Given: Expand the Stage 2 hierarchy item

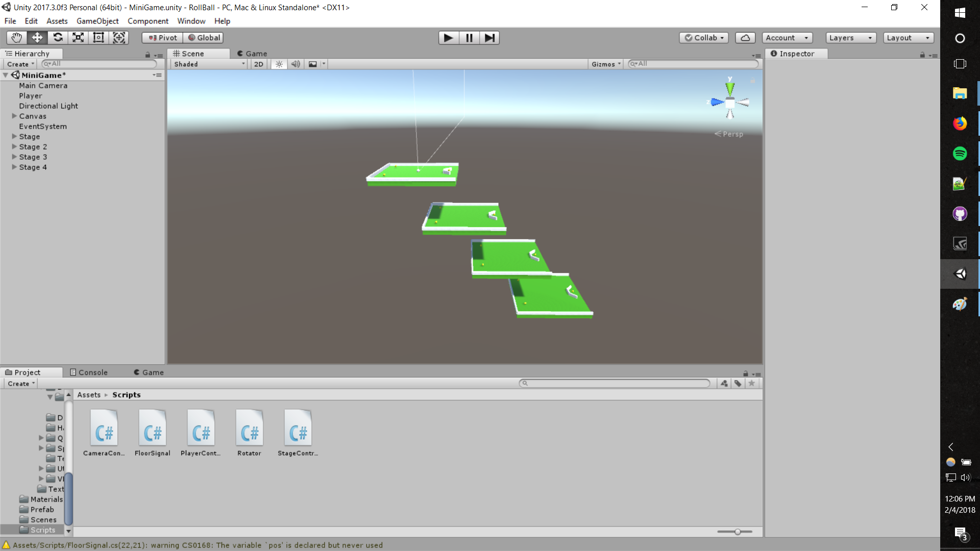Looking at the screenshot, I should point(15,147).
